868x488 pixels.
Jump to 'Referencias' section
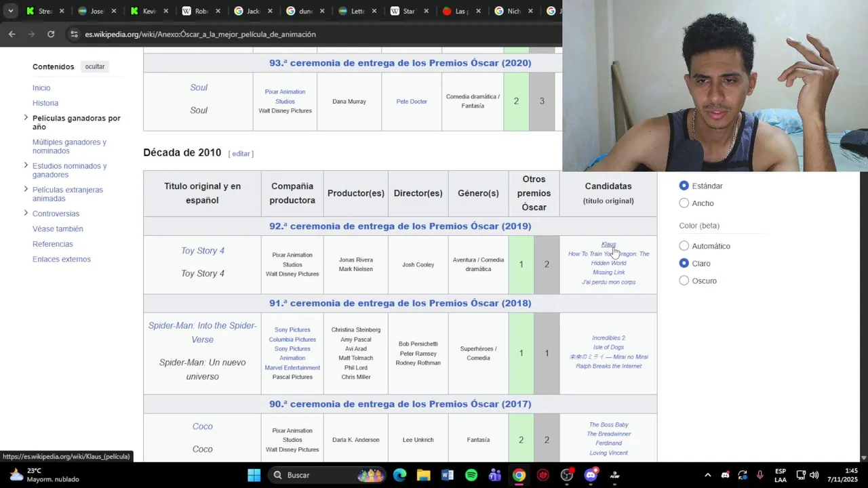(53, 244)
